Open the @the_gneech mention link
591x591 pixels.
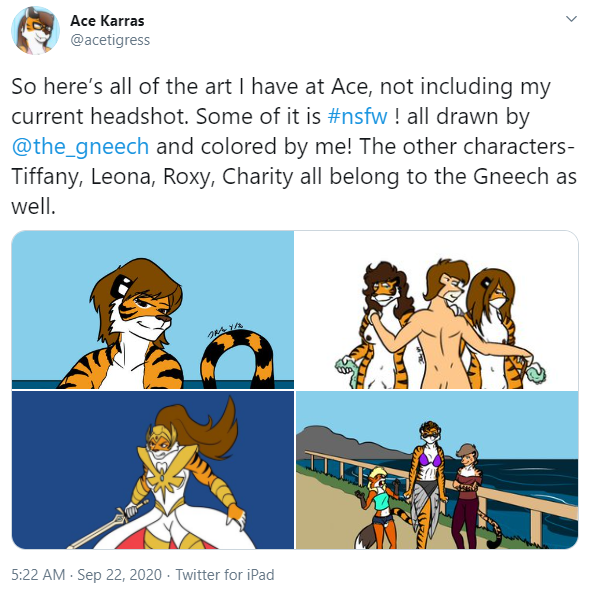80,146
